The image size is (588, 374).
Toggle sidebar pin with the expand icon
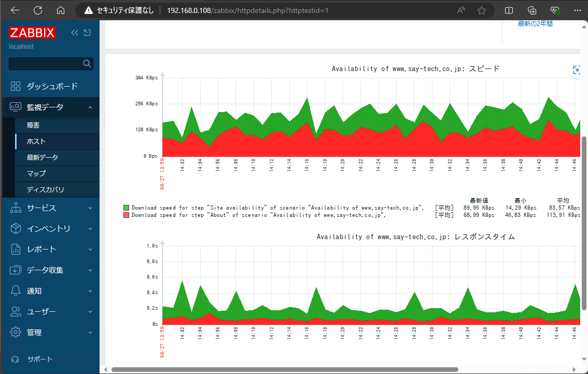87,32
